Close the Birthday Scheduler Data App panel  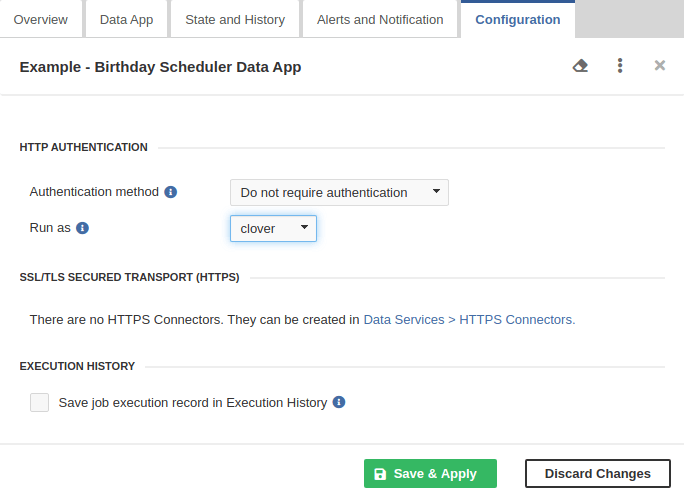pyautogui.click(x=659, y=66)
